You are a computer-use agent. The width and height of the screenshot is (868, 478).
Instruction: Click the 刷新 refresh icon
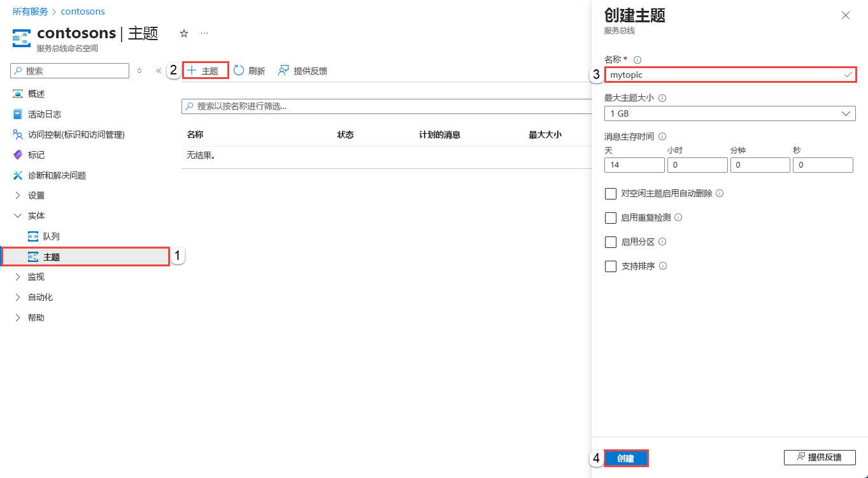point(239,71)
